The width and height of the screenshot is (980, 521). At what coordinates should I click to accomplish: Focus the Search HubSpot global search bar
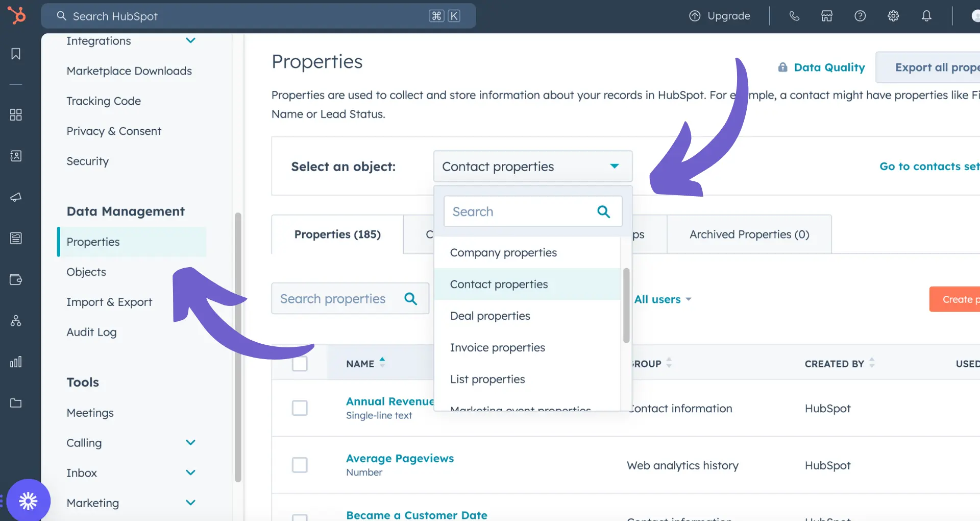click(x=258, y=16)
